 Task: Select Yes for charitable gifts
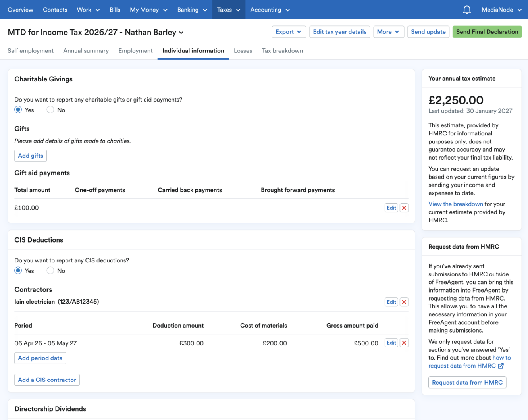(18, 110)
